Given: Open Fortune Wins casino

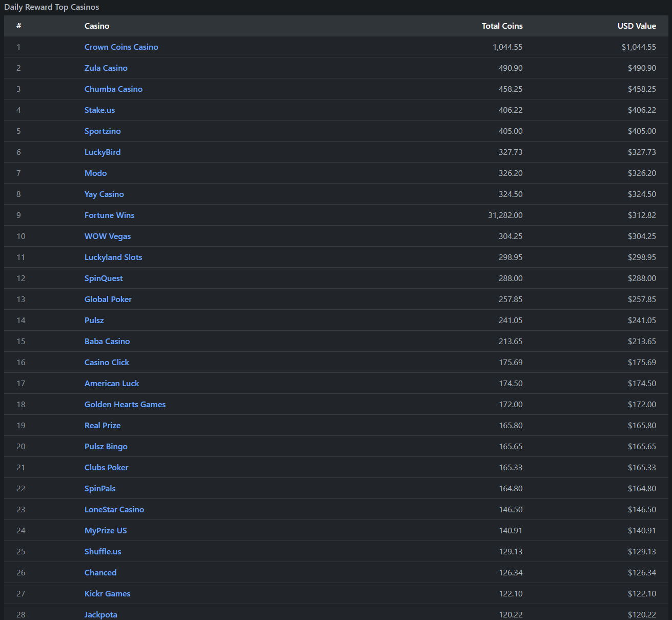Looking at the screenshot, I should (109, 215).
